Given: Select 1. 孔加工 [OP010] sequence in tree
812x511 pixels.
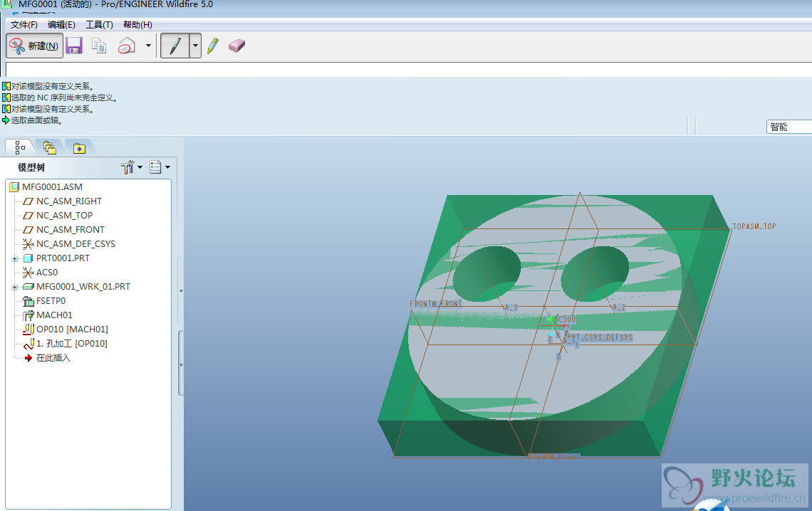Looking at the screenshot, I should (71, 344).
